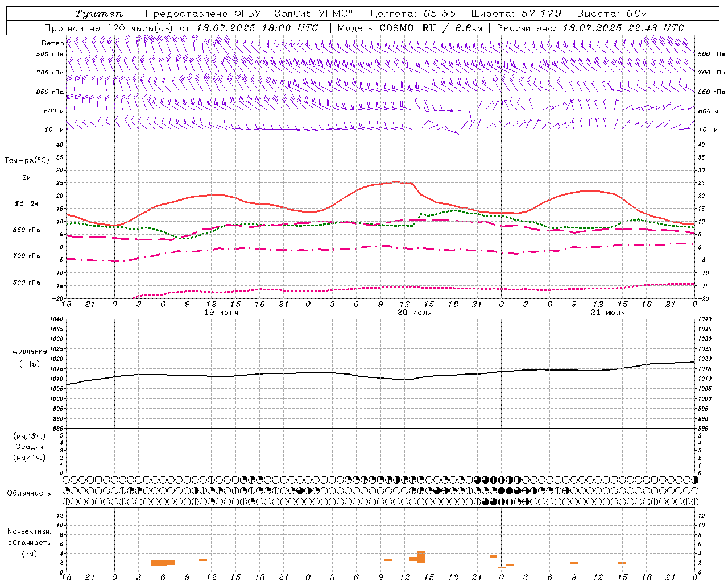Click the "(км)" convective height unit label

click(29, 553)
